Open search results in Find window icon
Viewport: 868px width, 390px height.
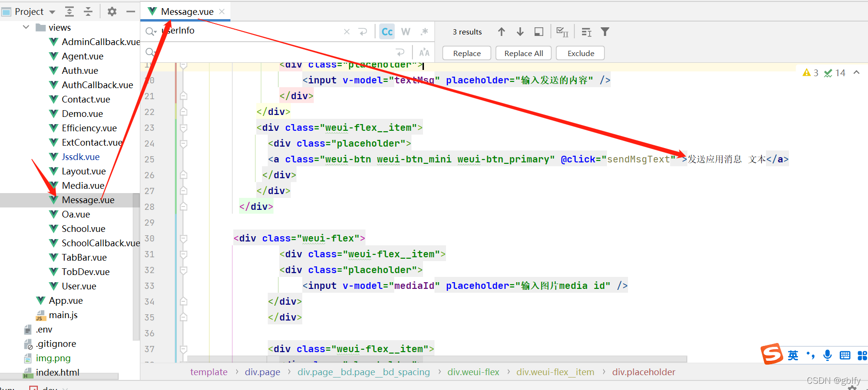click(586, 32)
